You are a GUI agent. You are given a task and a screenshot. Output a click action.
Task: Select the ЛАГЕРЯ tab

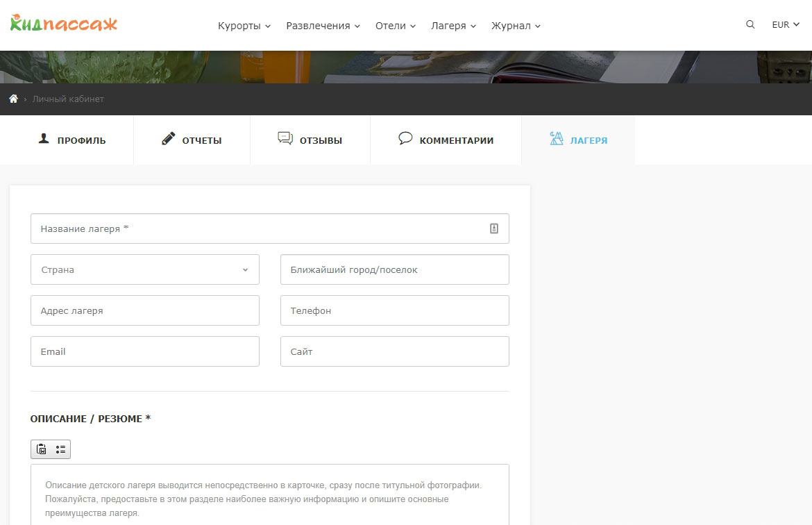pos(578,140)
